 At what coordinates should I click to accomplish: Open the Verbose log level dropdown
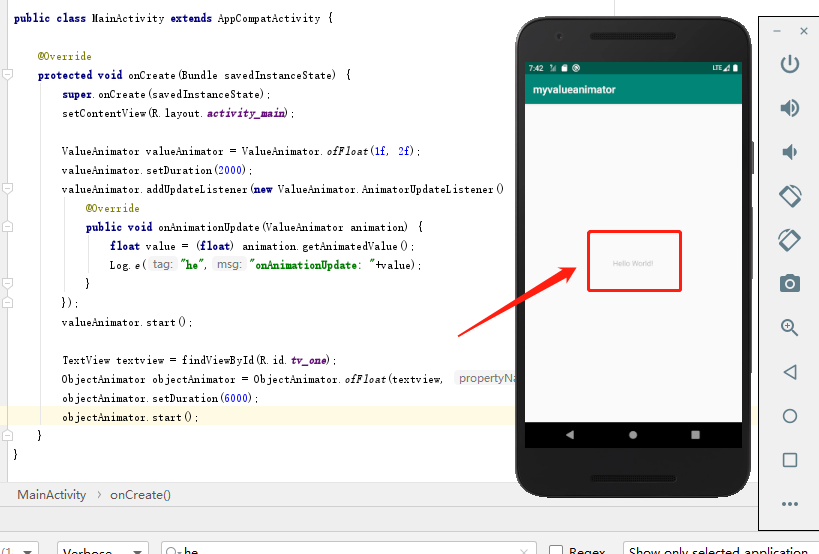[x=103, y=549]
